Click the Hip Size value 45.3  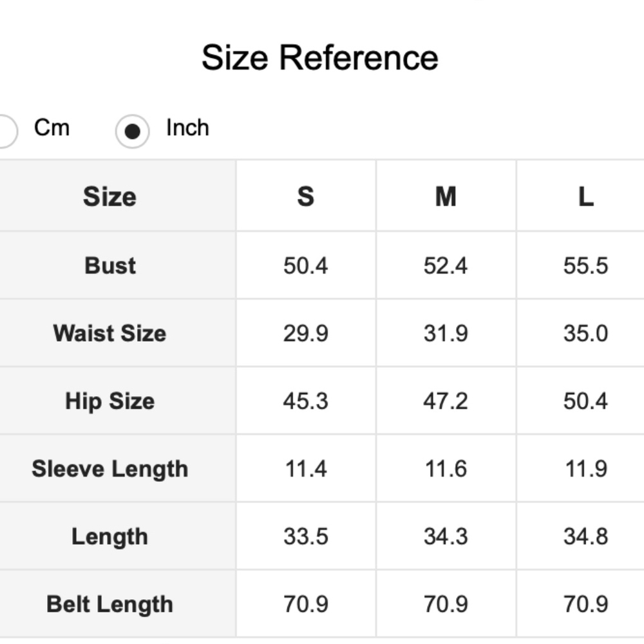[306, 401]
